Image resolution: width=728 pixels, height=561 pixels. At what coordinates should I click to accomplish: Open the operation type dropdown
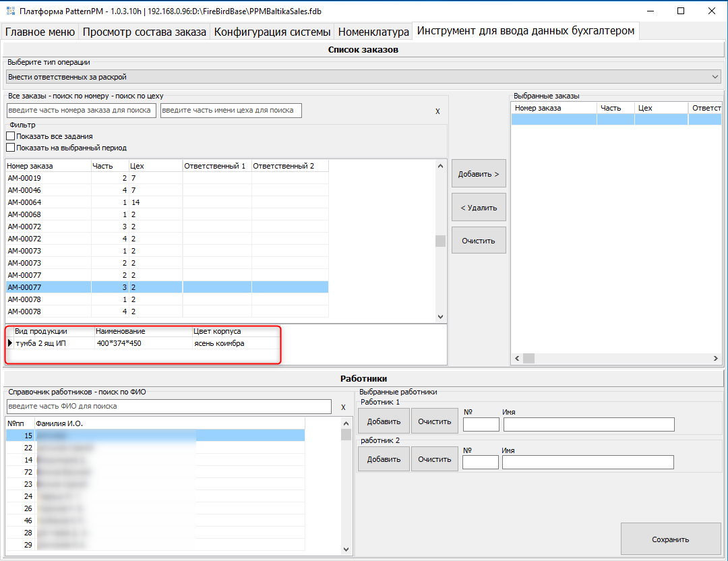point(715,77)
